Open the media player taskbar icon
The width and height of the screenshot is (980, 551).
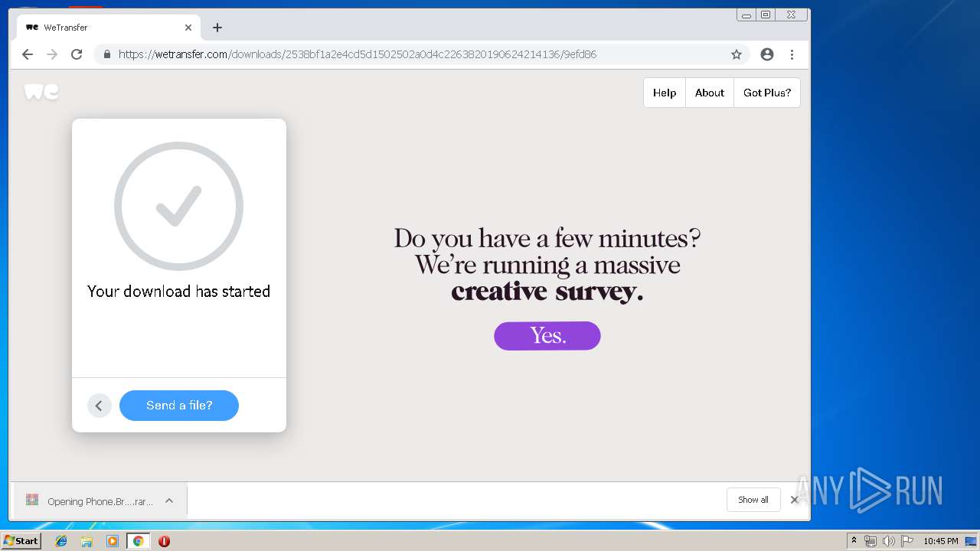[113, 541]
